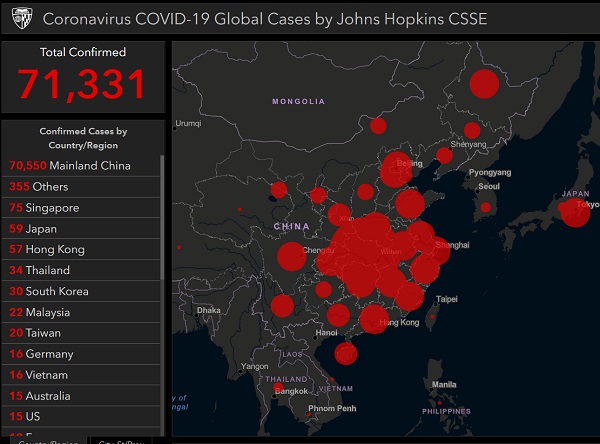Screen dimensions: 600x444
Task: Click the small red dot on Taiwan
Action: pyautogui.click(x=432, y=320)
